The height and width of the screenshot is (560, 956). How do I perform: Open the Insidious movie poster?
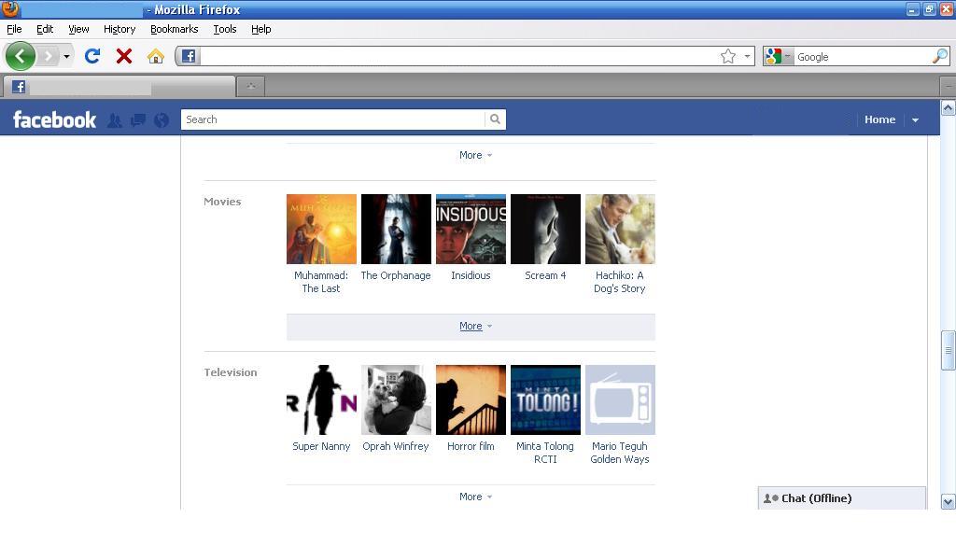coord(471,229)
